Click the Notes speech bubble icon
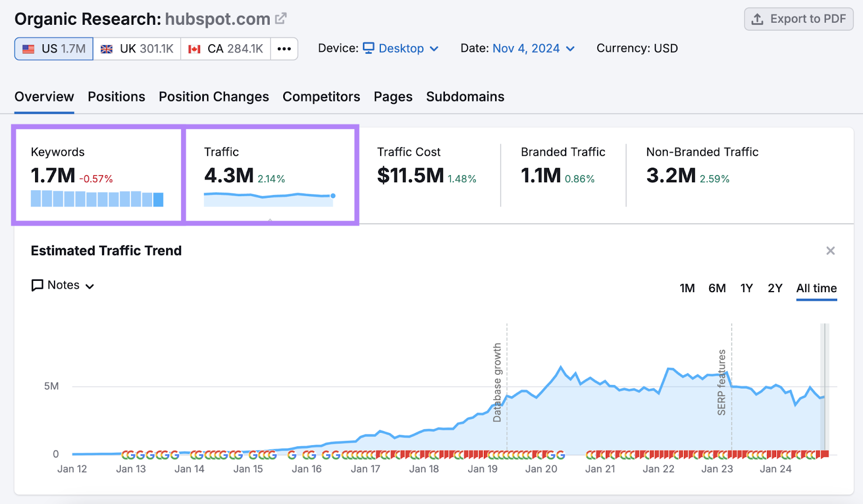The image size is (863, 504). (37, 285)
